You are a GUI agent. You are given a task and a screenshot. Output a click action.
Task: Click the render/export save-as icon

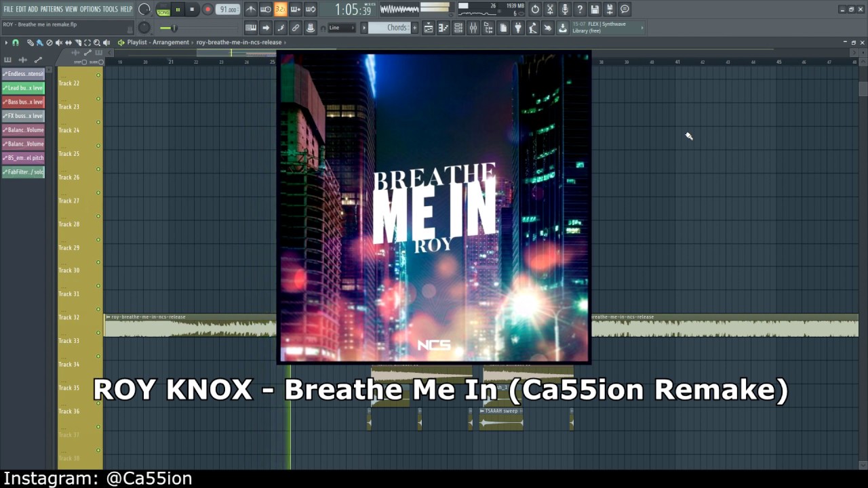[610, 9]
